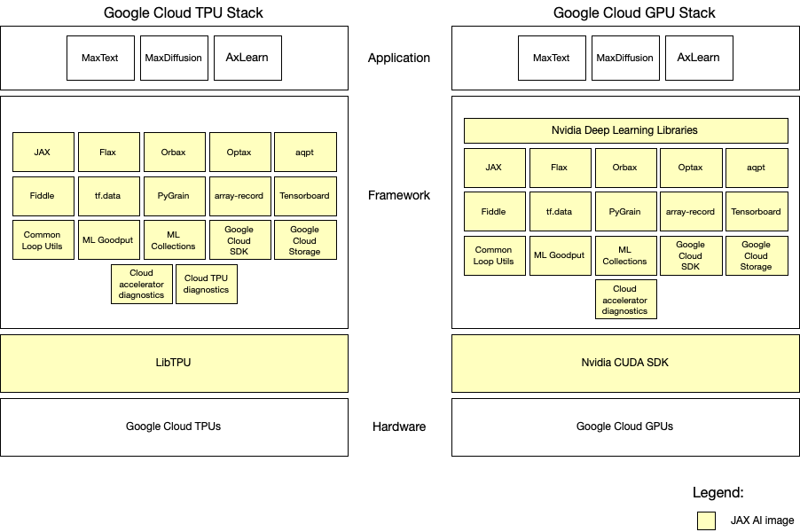Select the aqpt box in the GPU stack
The image size is (800, 532).
click(x=757, y=168)
